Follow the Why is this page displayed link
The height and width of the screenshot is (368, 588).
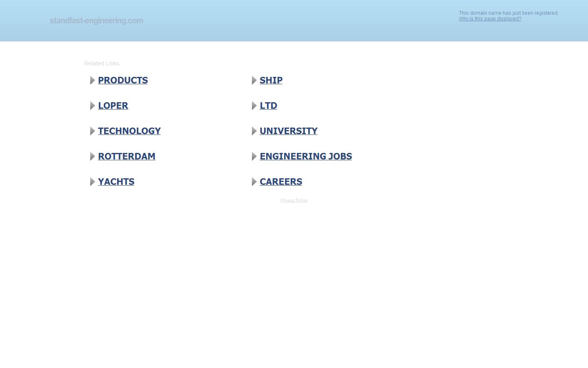pyautogui.click(x=490, y=19)
